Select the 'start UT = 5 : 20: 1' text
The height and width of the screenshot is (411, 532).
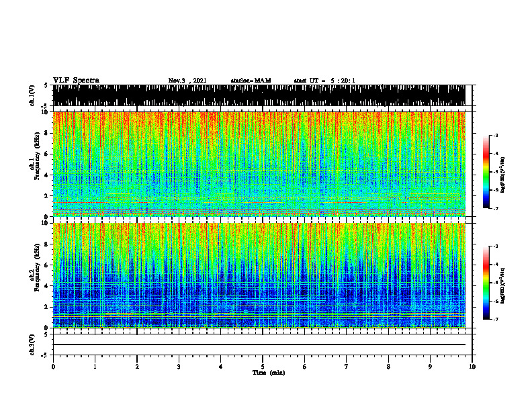pyautogui.click(x=324, y=81)
